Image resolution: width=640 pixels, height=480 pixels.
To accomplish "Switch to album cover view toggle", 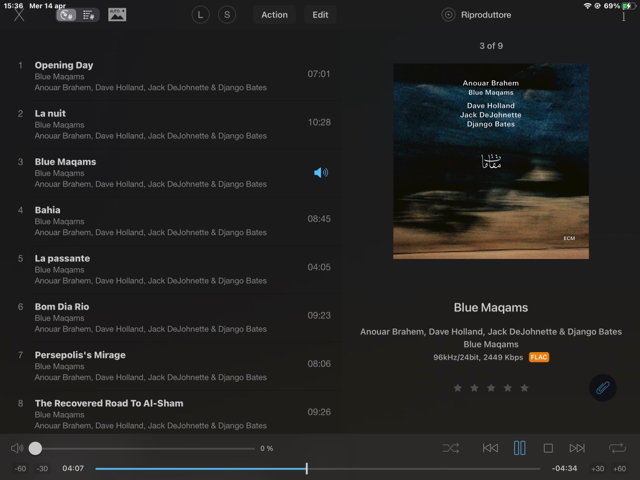I will pos(67,15).
